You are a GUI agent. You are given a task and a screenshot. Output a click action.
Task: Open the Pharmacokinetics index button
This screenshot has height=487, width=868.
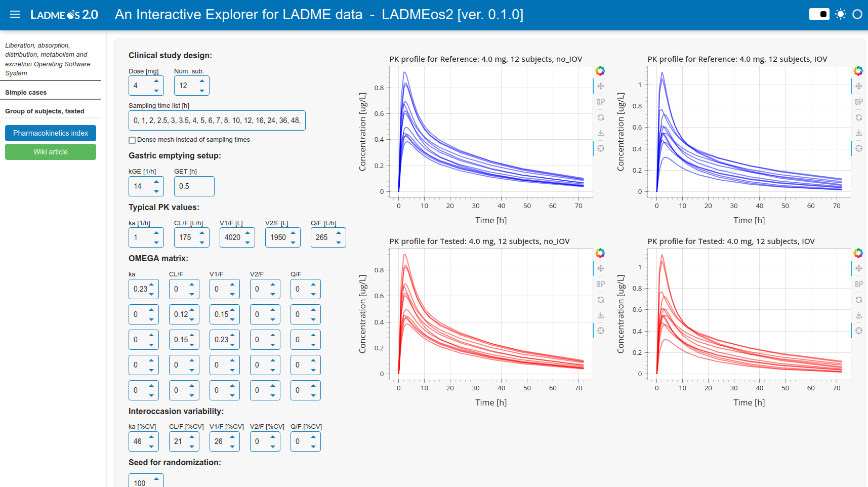[51, 133]
